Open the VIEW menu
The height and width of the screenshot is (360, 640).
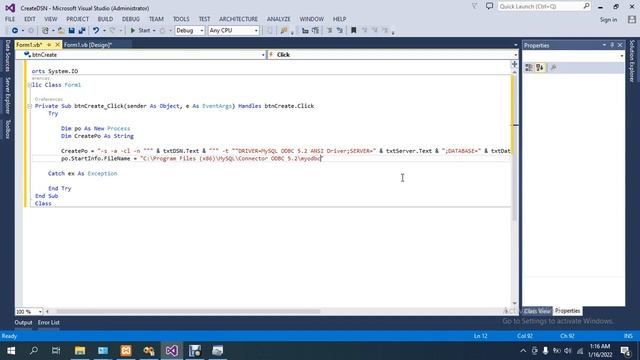[x=51, y=19]
